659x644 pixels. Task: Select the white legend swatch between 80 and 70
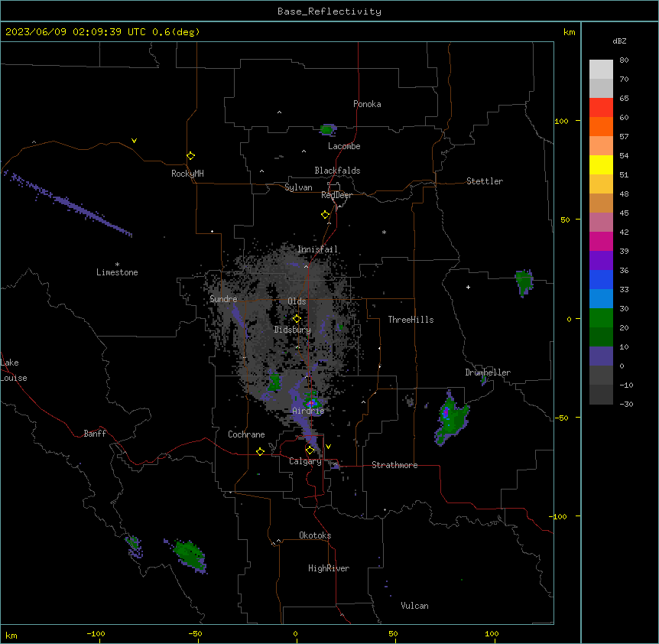pos(601,70)
